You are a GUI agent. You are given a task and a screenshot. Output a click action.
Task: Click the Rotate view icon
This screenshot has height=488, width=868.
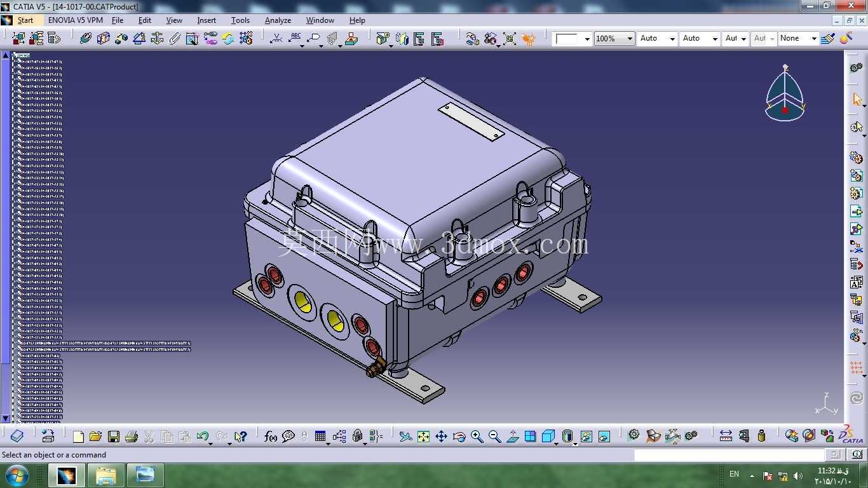[x=459, y=437]
